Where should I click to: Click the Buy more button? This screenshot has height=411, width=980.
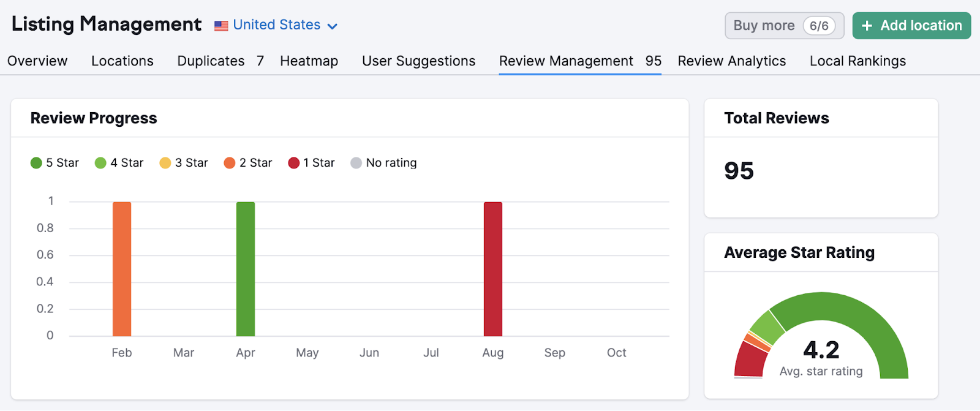pos(784,26)
